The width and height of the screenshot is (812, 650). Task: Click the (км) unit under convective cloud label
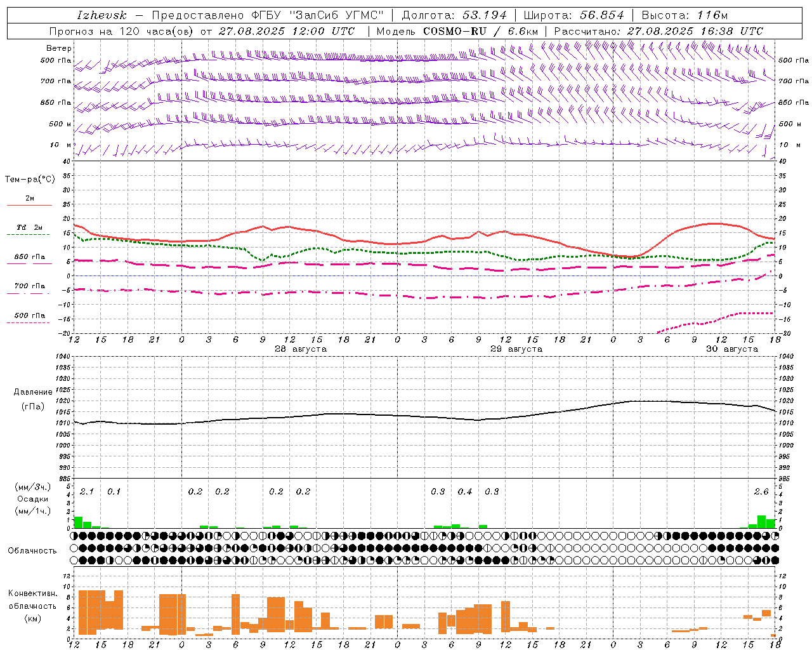[x=33, y=618]
